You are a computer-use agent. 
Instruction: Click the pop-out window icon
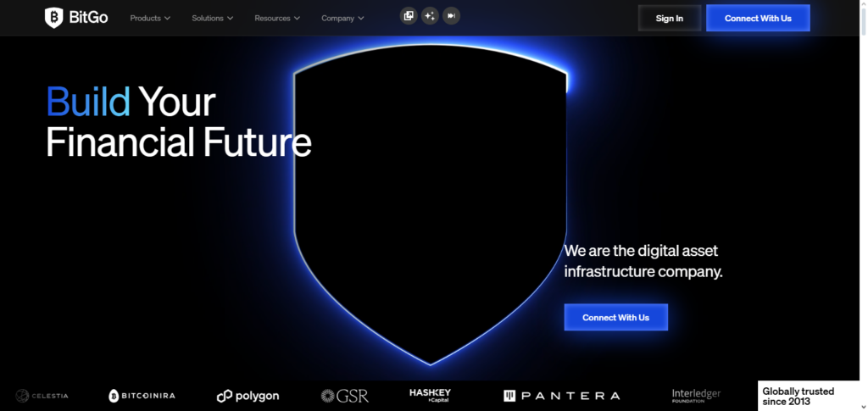pyautogui.click(x=409, y=15)
